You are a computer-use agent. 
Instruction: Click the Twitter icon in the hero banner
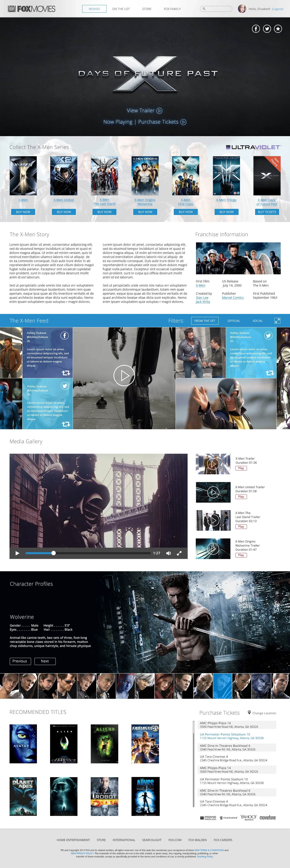pyautogui.click(x=267, y=29)
